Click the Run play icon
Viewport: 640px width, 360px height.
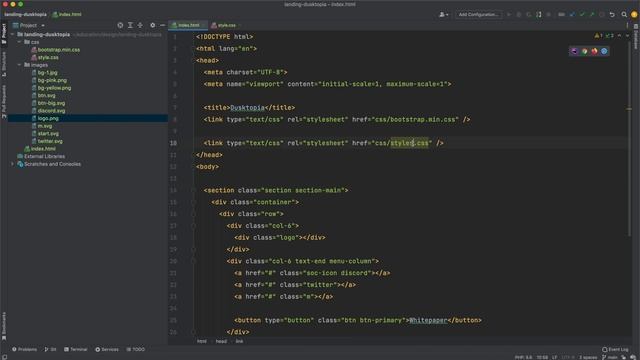click(x=509, y=15)
